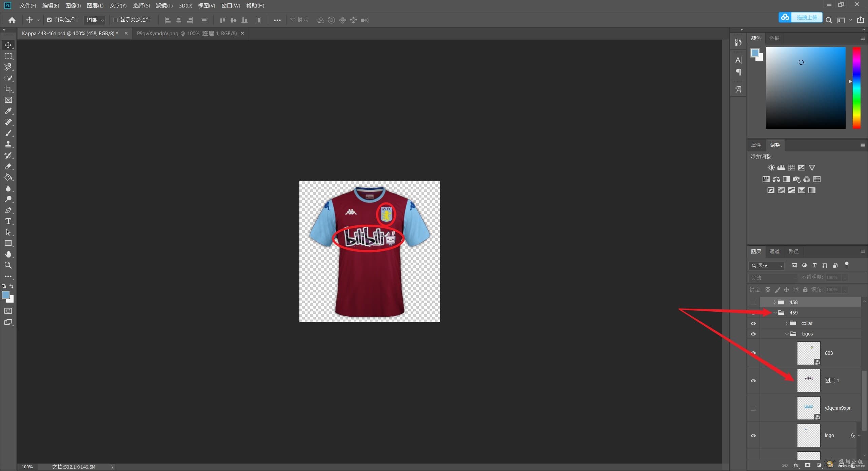This screenshot has width=868, height=471.
Task: Select the Path Selection tool
Action: tap(8, 232)
